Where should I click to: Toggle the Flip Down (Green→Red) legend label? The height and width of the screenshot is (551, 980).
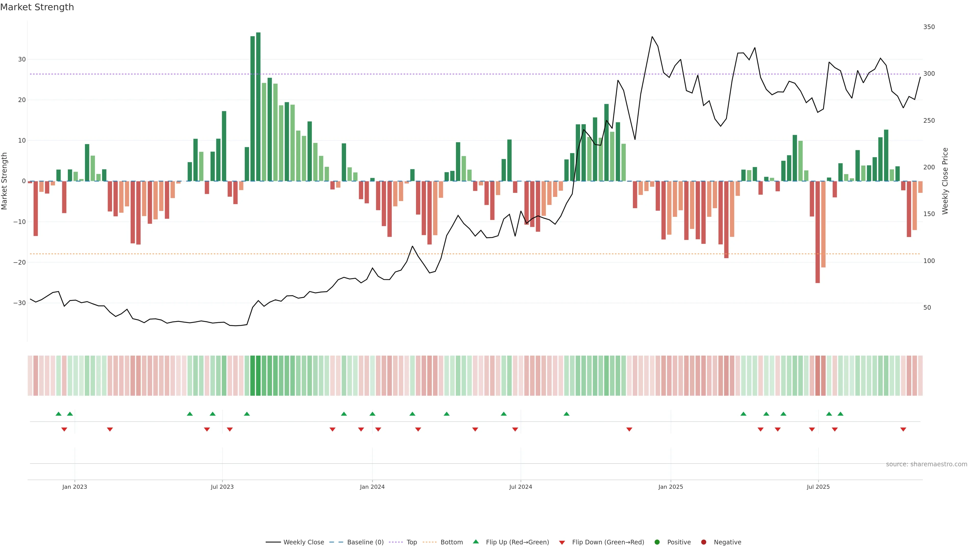point(608,542)
